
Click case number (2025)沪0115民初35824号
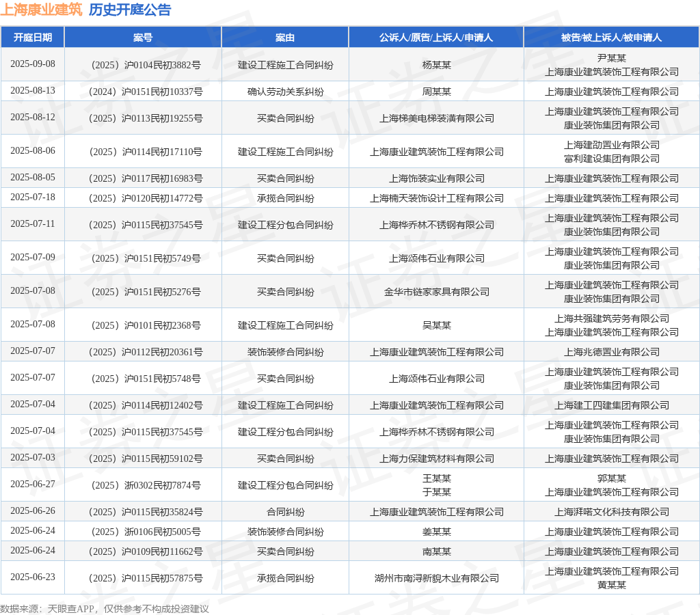pos(146,512)
